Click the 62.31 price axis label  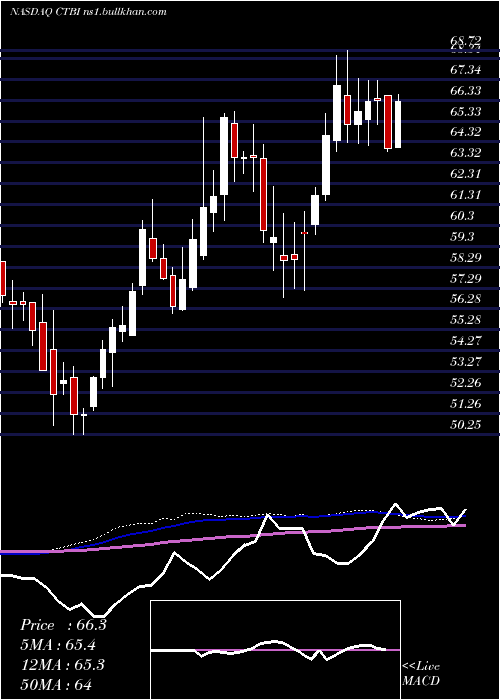[x=466, y=174]
